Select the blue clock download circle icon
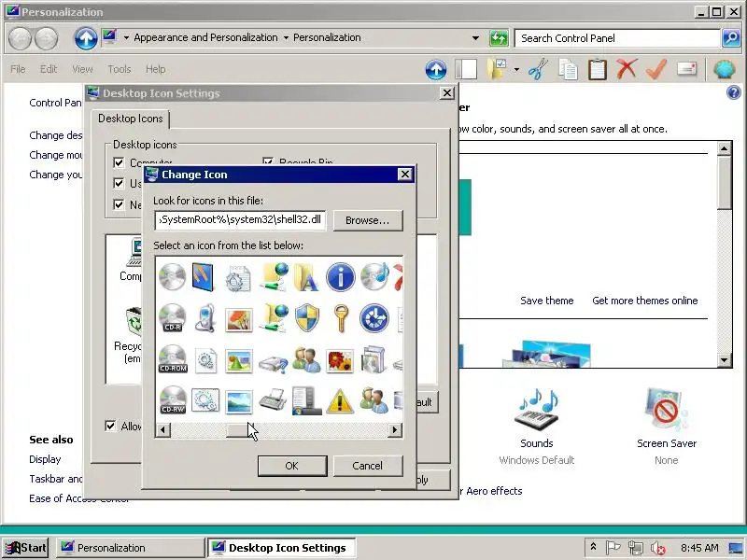This screenshot has height=560, width=747. (x=374, y=317)
